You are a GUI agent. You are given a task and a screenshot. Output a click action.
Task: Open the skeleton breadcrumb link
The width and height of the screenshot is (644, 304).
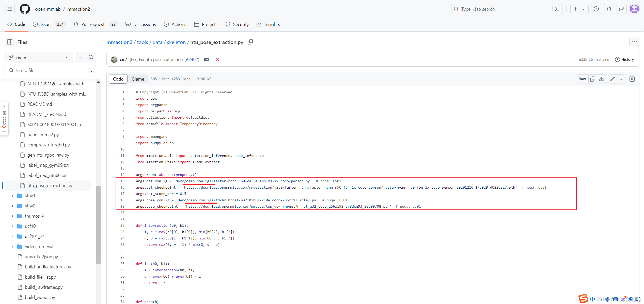point(176,42)
